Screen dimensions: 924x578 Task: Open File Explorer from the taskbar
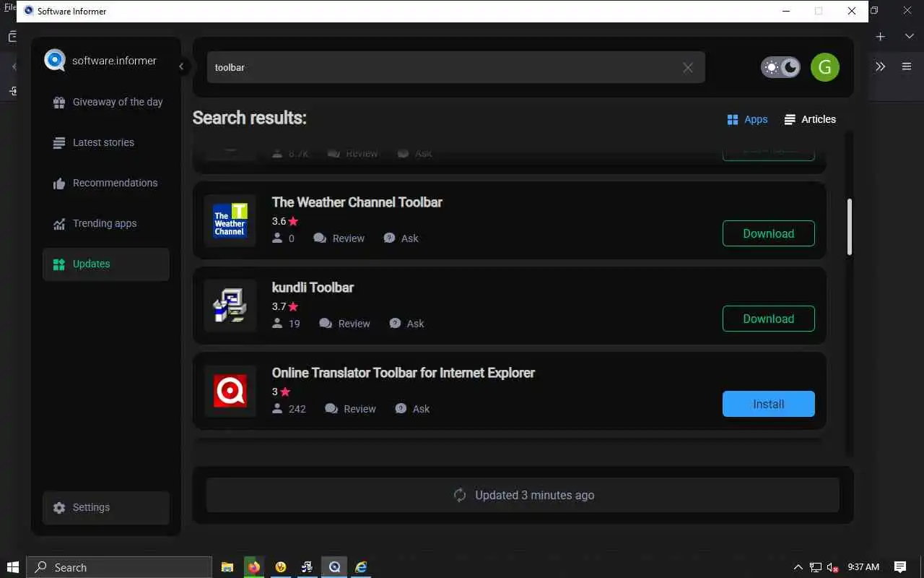(227, 567)
